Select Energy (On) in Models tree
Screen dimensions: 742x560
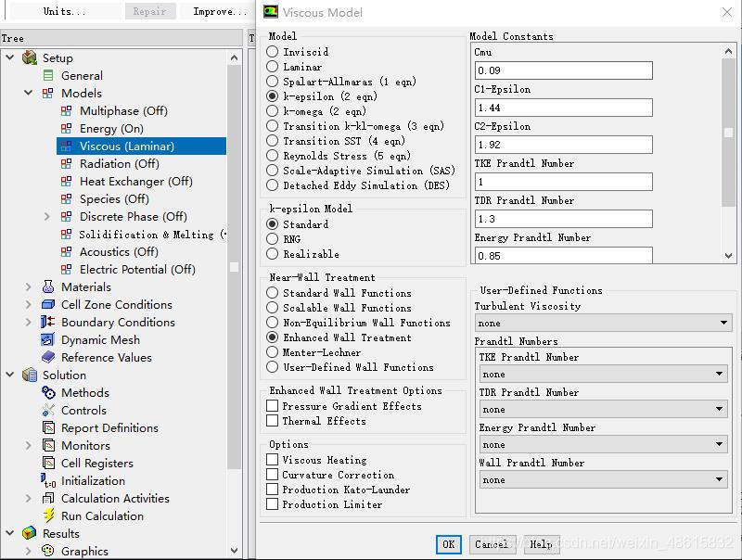coord(111,129)
